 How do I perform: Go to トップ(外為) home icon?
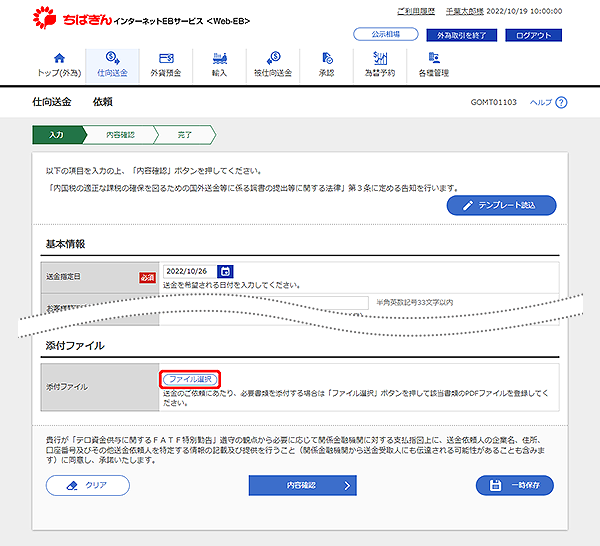[x=59, y=58]
